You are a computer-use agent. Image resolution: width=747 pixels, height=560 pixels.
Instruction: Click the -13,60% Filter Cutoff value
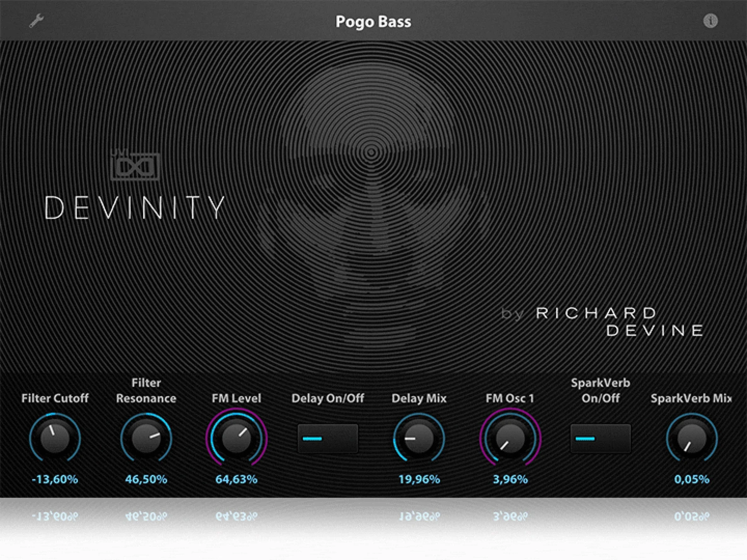55,480
